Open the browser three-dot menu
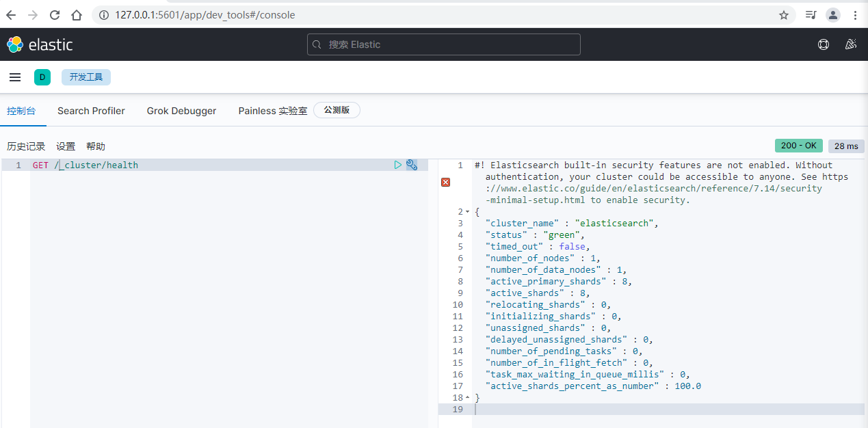The image size is (868, 428). [855, 14]
